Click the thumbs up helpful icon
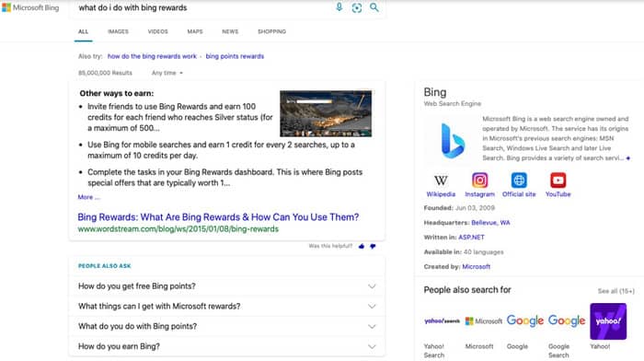The height and width of the screenshot is (361, 644). pos(362,246)
